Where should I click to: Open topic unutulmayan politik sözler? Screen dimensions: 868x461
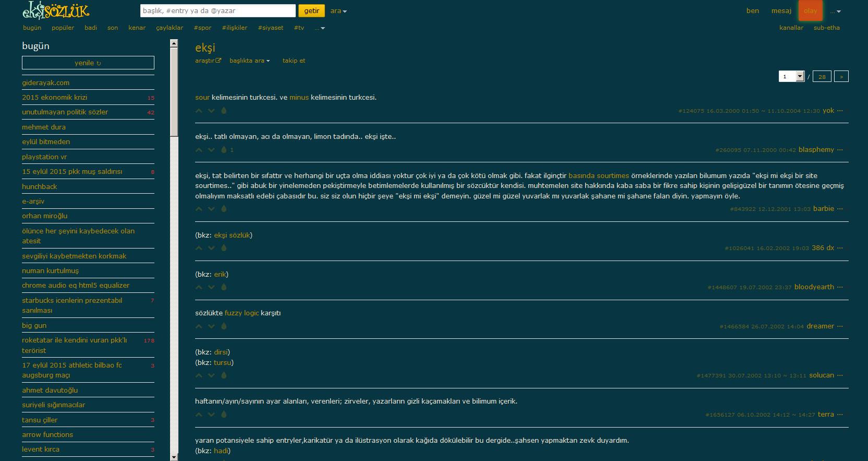click(65, 112)
